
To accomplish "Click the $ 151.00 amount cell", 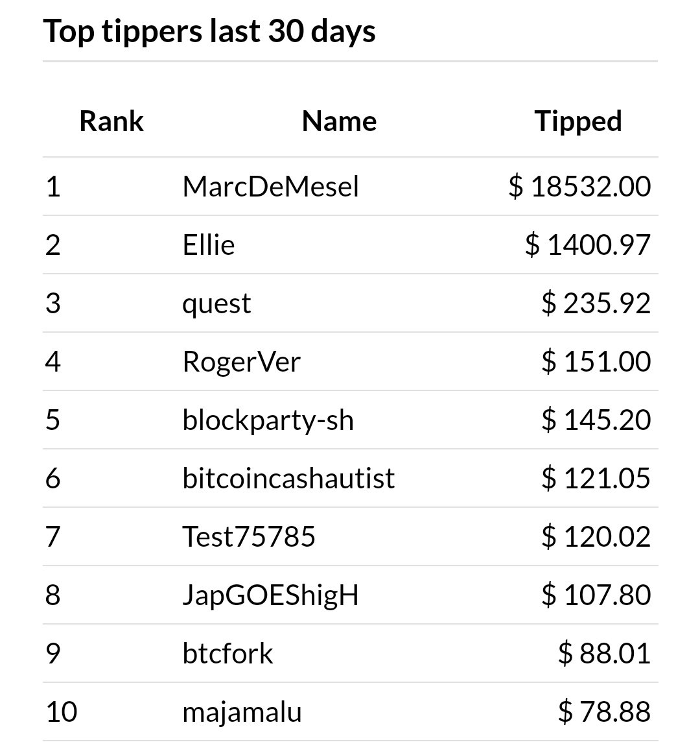I will click(x=596, y=362).
